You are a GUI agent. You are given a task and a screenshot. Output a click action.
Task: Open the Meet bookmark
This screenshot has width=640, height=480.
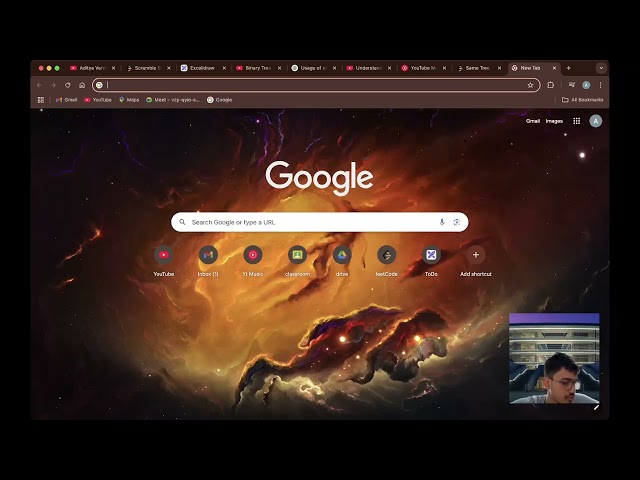(173, 100)
